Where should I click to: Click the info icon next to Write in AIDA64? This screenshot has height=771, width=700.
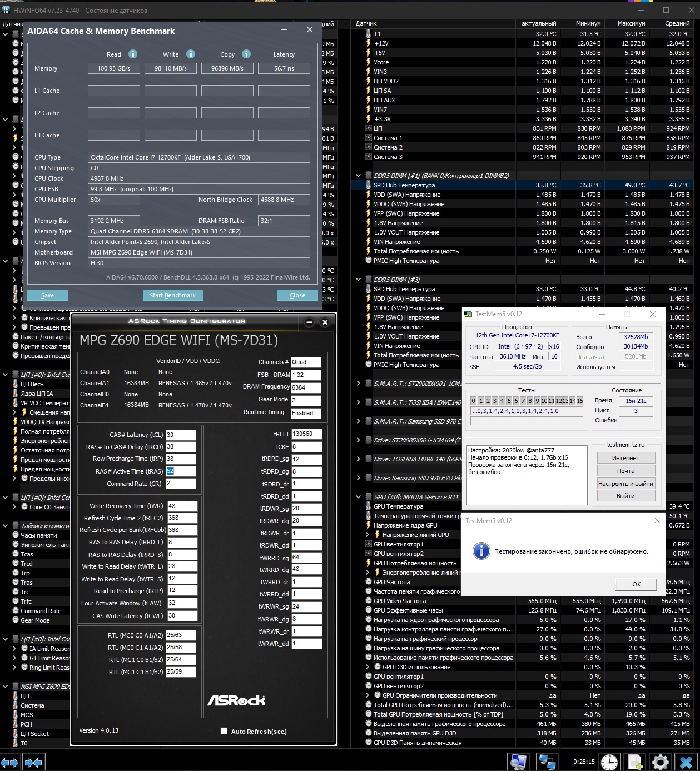coord(191,54)
